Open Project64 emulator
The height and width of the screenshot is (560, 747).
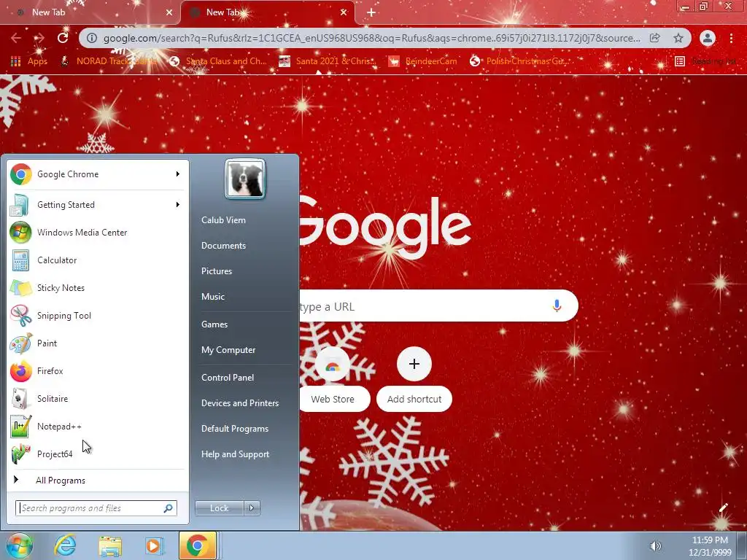click(x=96, y=454)
